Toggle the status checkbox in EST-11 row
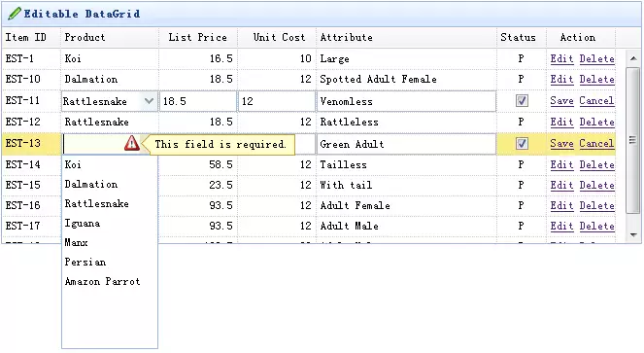This screenshot has width=644, height=353. point(522,101)
